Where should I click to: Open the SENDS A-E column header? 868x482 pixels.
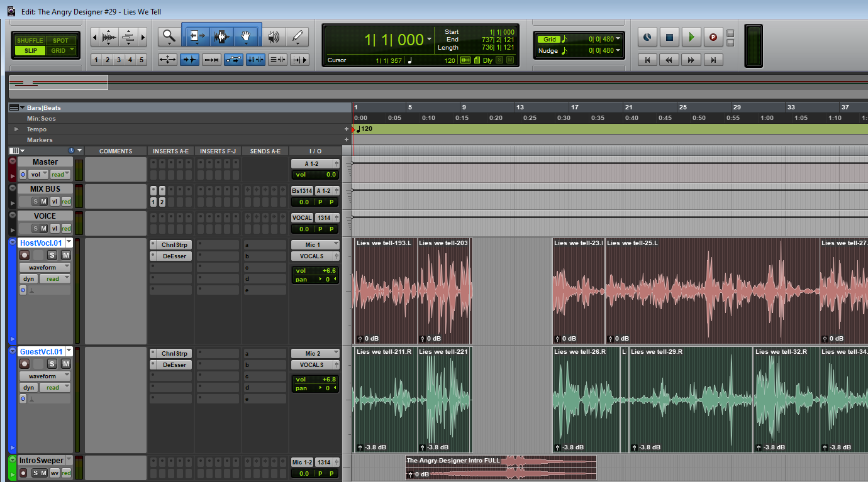tap(265, 151)
